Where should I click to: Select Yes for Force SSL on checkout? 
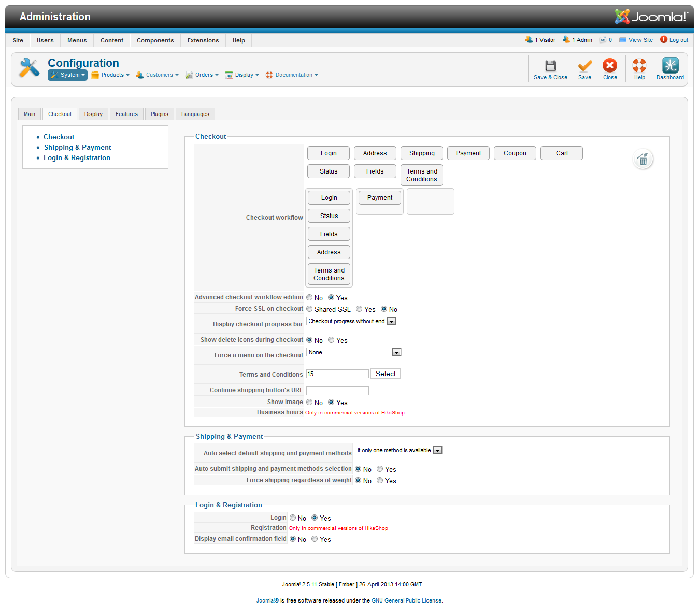point(359,309)
